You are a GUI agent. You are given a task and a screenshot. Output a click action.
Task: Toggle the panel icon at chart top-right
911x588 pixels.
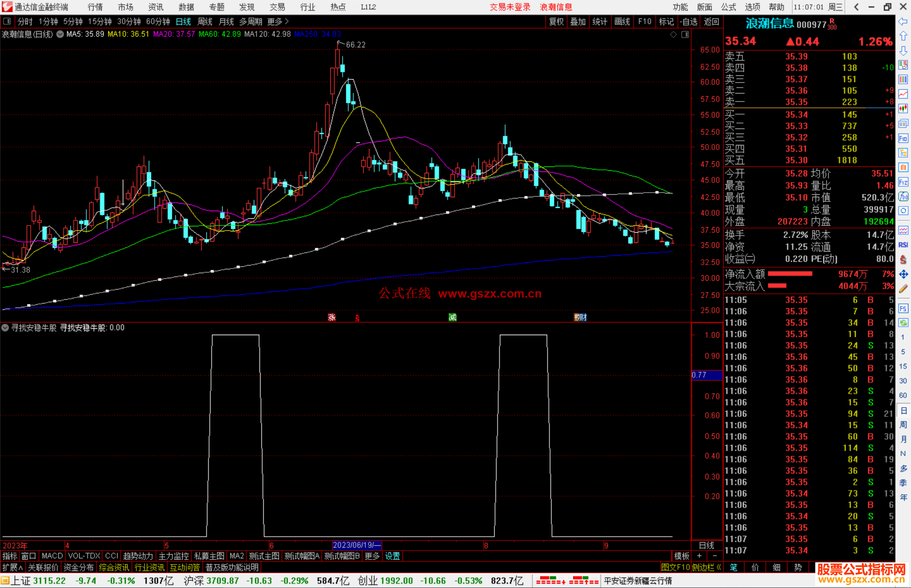coord(685,34)
